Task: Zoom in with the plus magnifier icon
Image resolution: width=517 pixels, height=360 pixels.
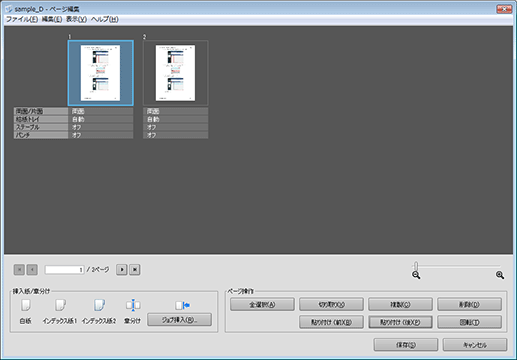Action: (500, 275)
